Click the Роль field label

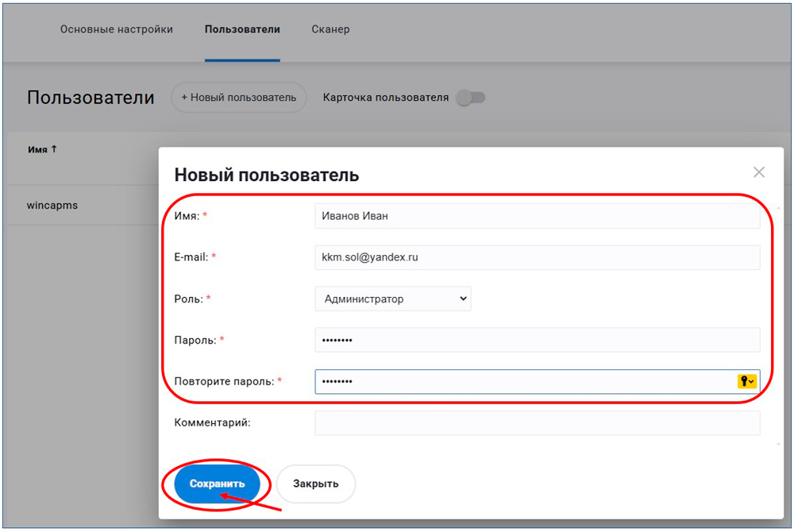[x=189, y=299]
